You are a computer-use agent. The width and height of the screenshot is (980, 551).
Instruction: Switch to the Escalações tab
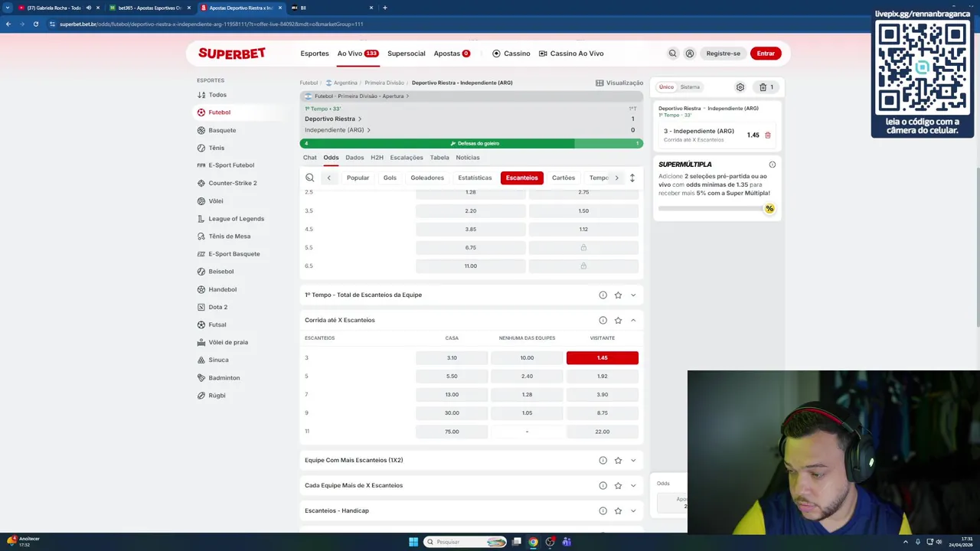(407, 158)
